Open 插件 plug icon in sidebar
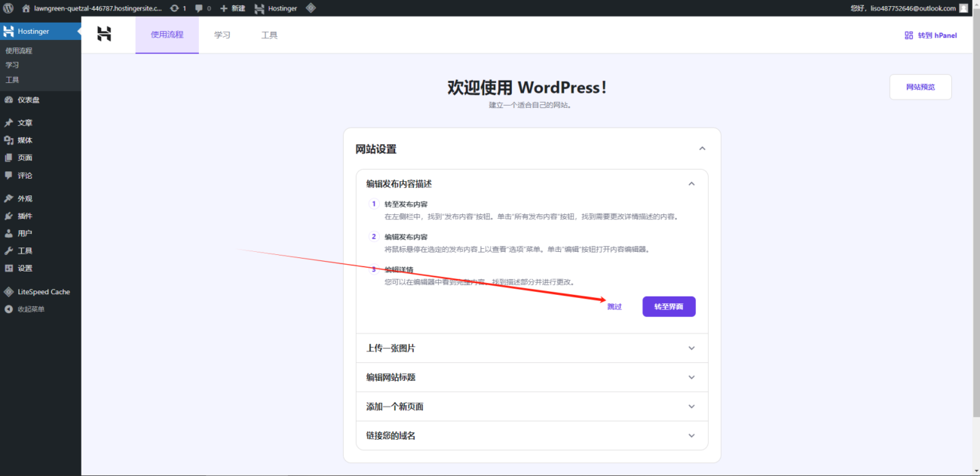Viewport: 980px width, 476px height. 9,216
